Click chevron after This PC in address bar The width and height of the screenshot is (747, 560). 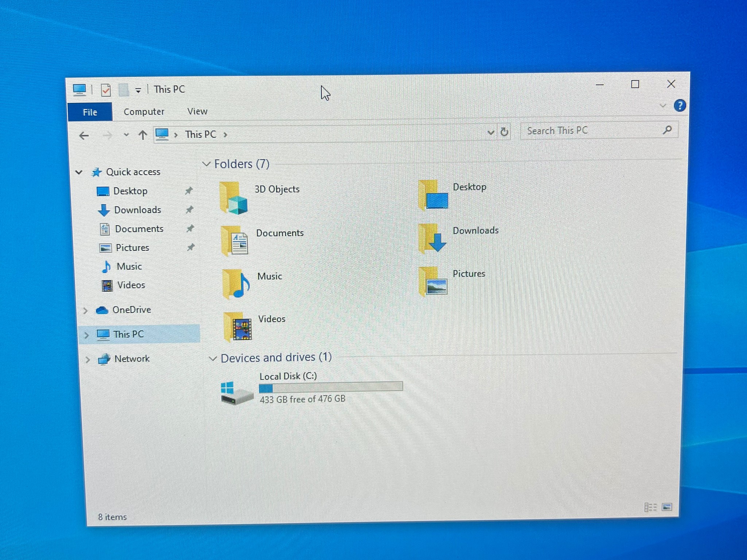(x=225, y=135)
